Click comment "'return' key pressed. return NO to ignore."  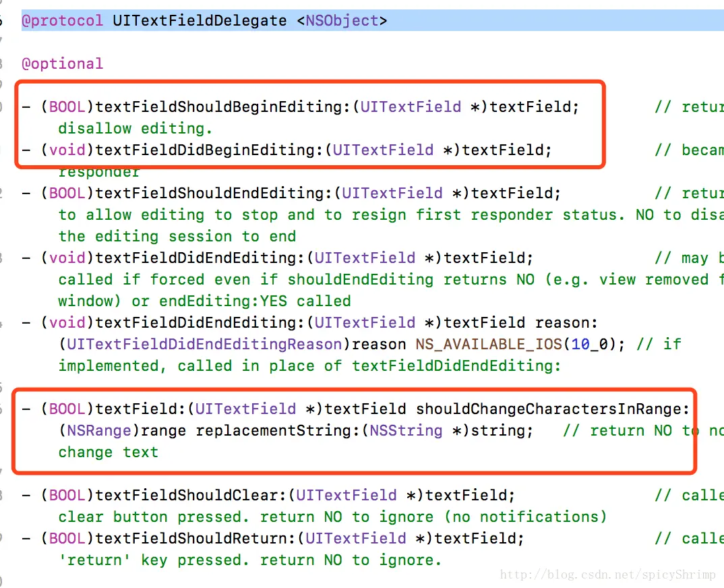(x=250, y=560)
